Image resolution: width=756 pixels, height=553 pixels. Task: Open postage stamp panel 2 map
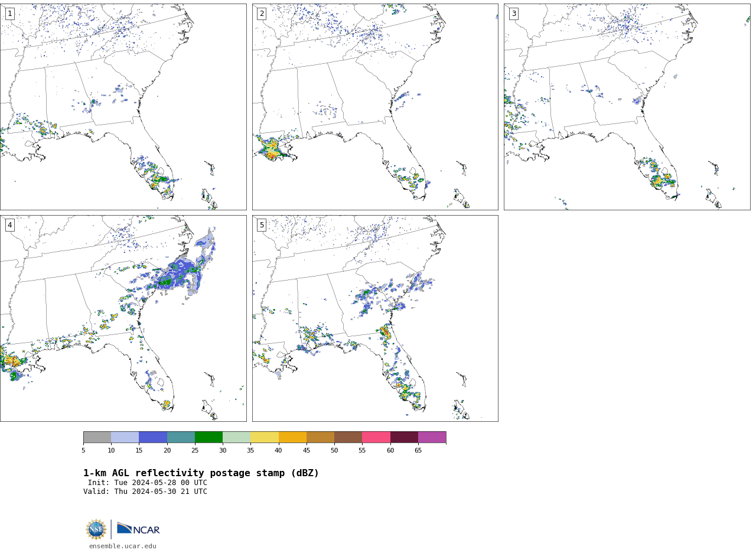coord(375,107)
